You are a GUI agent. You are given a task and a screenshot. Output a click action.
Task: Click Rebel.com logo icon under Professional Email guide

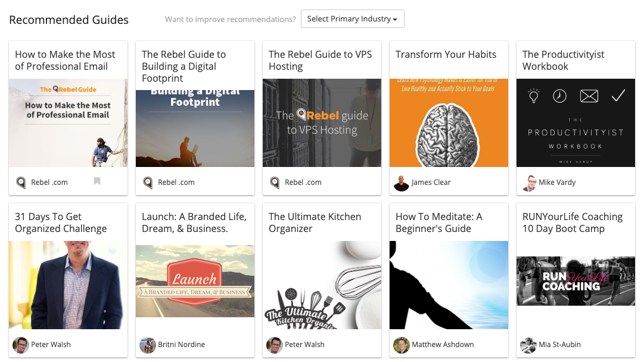[x=21, y=182]
